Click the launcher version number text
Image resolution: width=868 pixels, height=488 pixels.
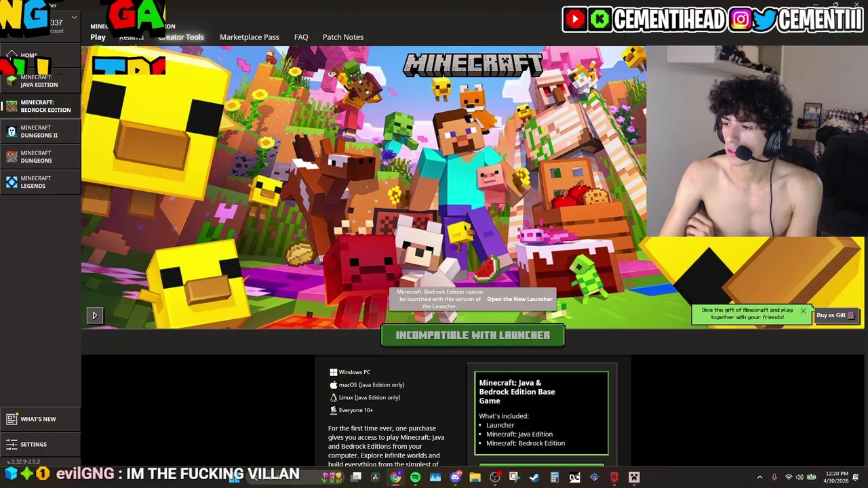(24, 462)
